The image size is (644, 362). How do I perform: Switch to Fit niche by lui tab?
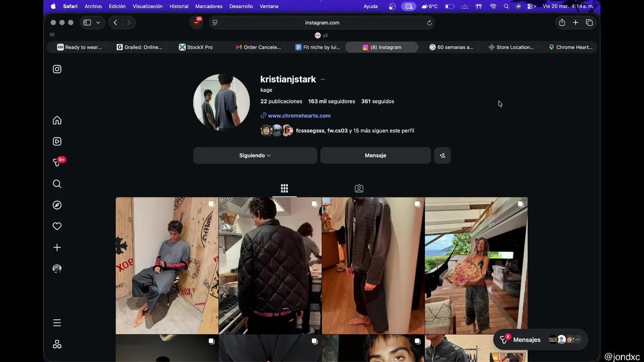click(x=317, y=47)
